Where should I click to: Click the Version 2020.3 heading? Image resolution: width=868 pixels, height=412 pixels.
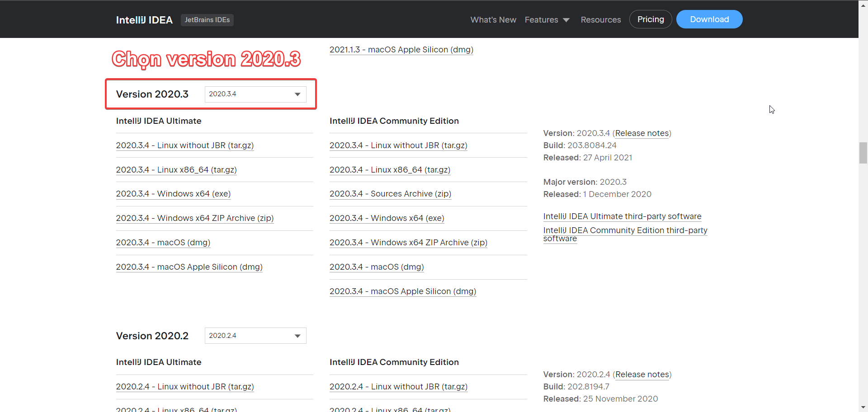(152, 94)
